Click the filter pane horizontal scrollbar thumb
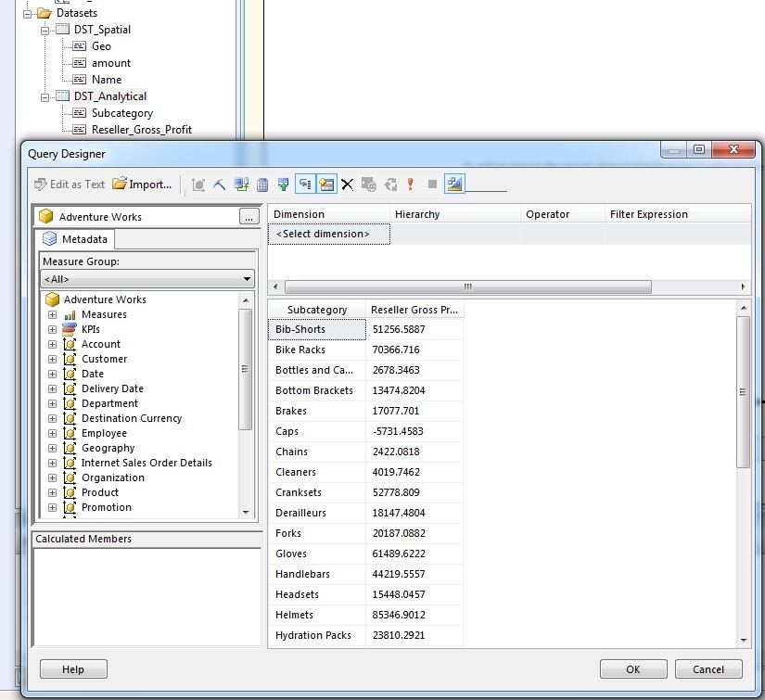Image resolution: width=765 pixels, height=700 pixels. [468, 286]
